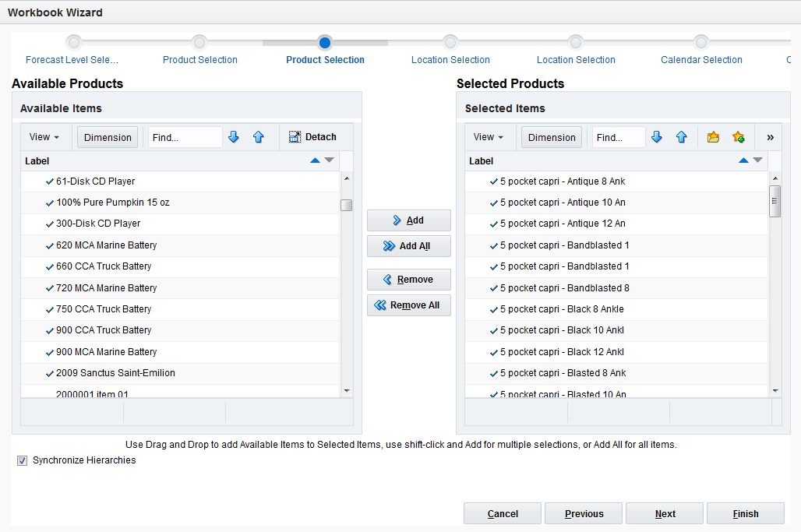The image size is (801, 532).
Task: Select 660 CCA Truck Battery item
Action: click(180, 266)
